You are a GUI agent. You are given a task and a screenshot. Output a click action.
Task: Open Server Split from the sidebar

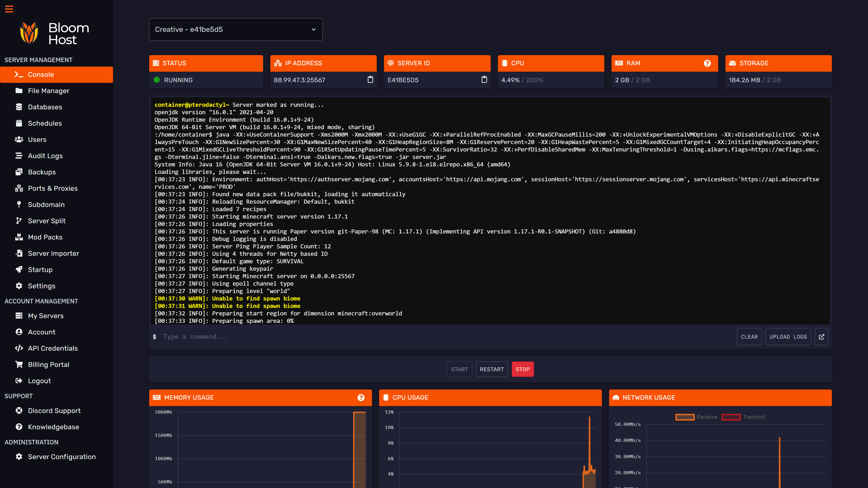(47, 221)
